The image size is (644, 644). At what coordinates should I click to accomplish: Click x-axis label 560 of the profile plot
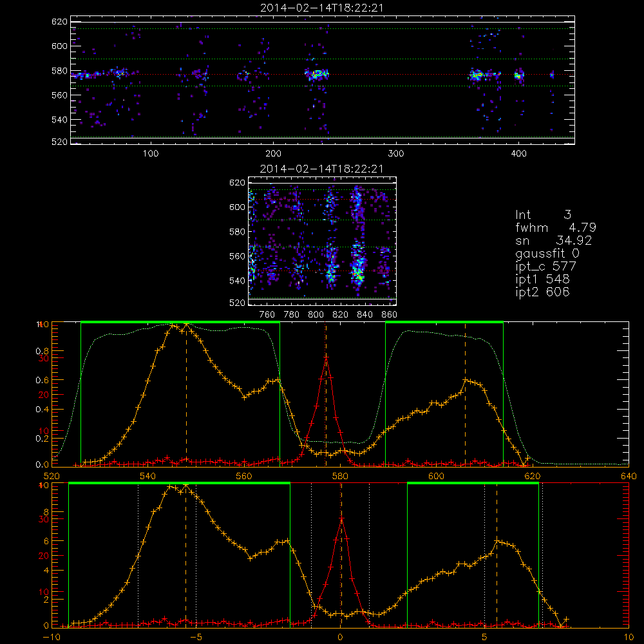coord(244,477)
